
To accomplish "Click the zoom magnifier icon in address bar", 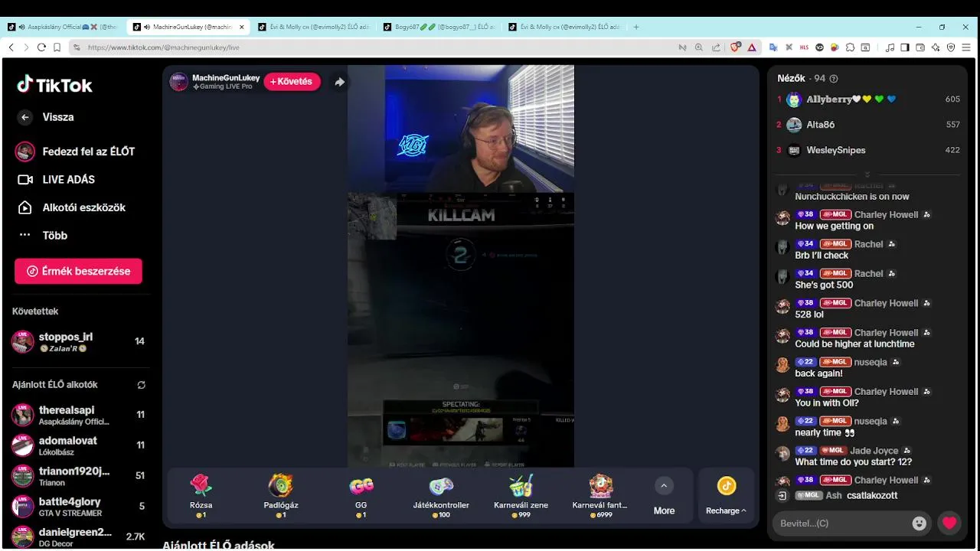I will (x=699, y=47).
